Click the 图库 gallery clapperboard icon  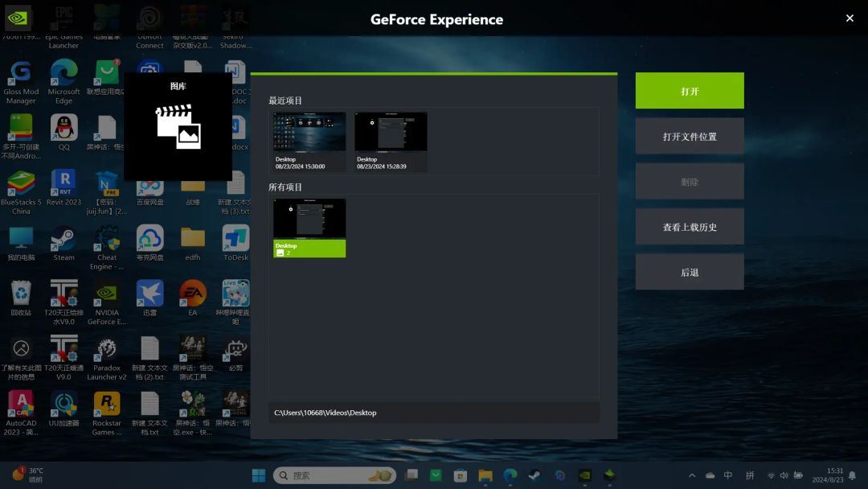(178, 127)
